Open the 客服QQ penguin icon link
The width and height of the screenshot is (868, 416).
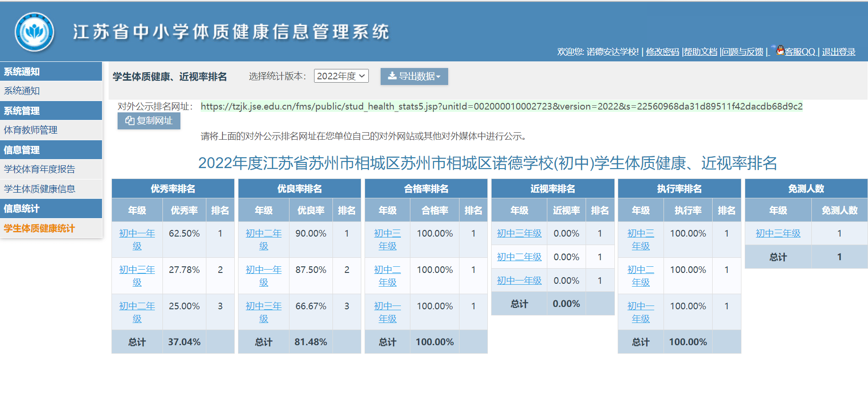click(780, 50)
